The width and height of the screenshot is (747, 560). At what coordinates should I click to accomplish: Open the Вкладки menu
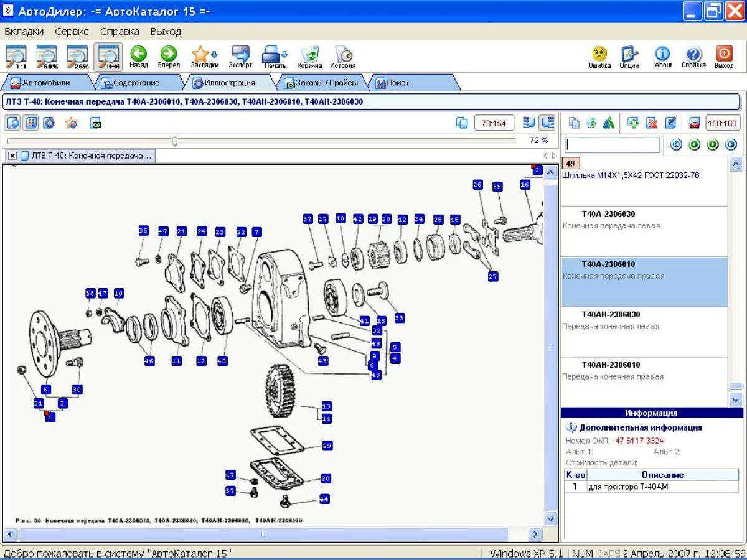click(x=24, y=31)
